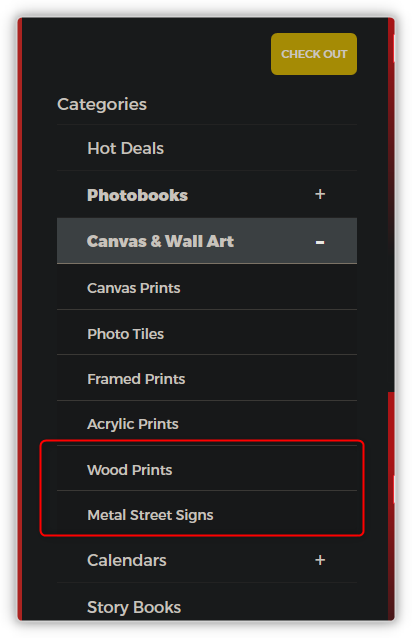Open the Hot Deals category
The width and height of the screenshot is (412, 638).
coord(125,148)
